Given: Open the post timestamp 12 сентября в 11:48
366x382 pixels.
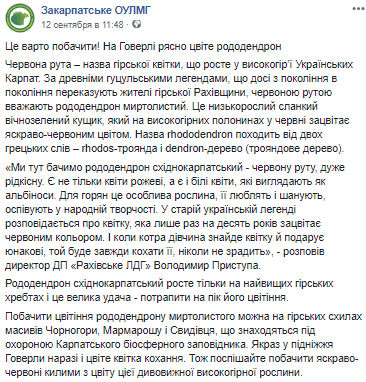Looking at the screenshot, I should (x=82, y=25).
